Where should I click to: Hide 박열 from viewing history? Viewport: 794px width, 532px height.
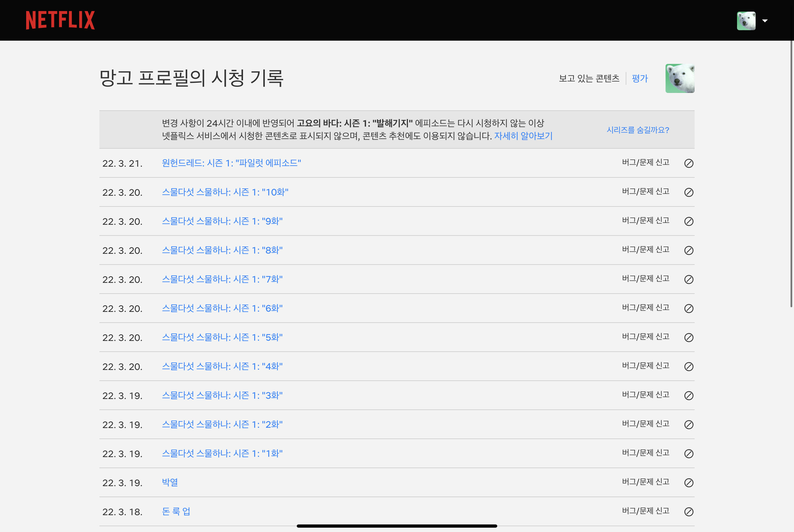[689, 482]
